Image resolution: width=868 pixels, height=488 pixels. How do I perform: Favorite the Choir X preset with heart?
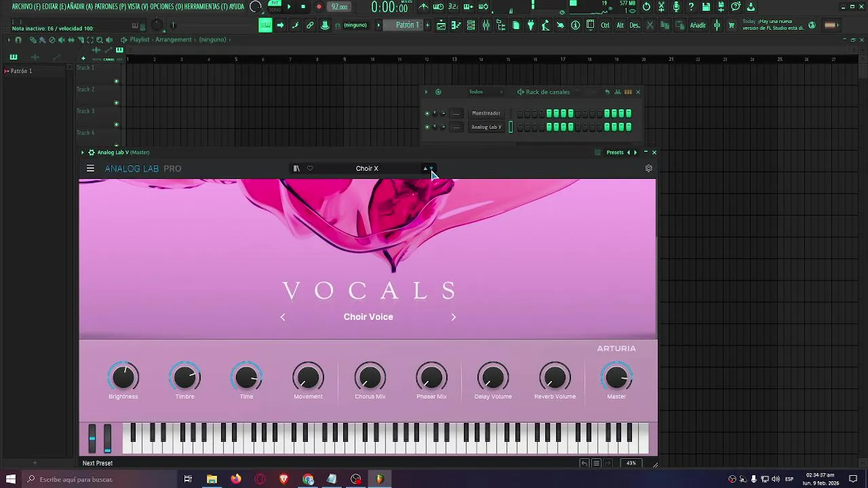(310, 169)
